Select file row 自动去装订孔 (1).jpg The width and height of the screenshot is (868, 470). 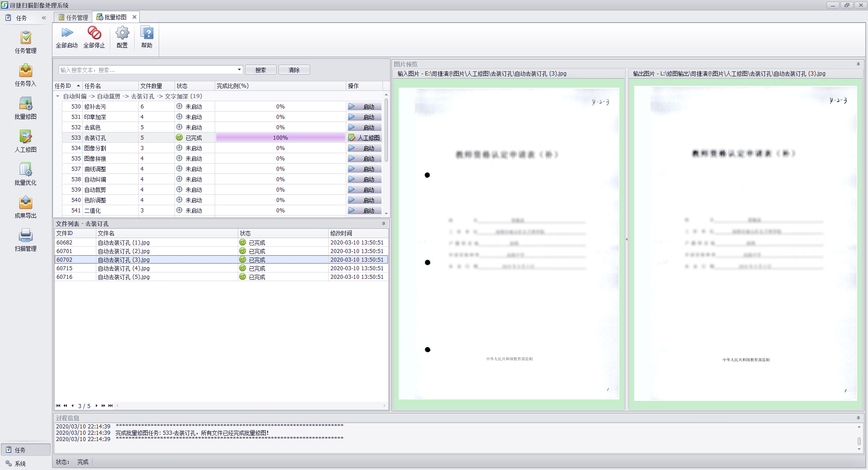click(221, 243)
